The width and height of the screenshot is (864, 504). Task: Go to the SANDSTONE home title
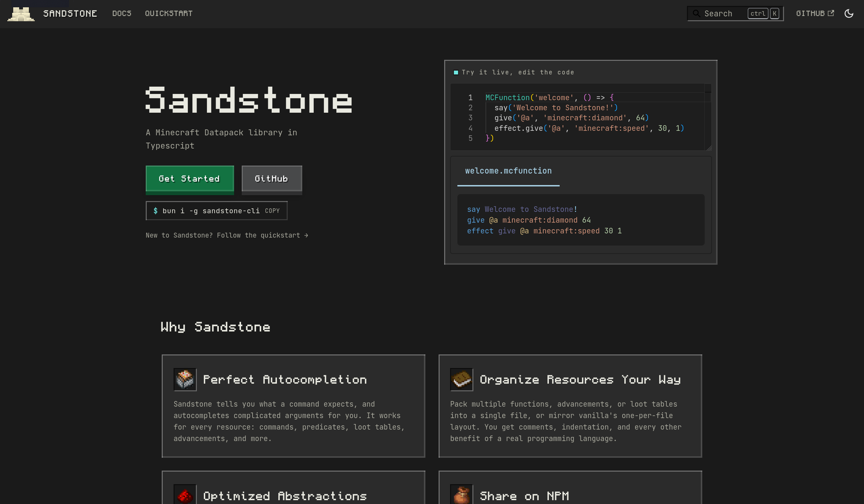(x=70, y=14)
